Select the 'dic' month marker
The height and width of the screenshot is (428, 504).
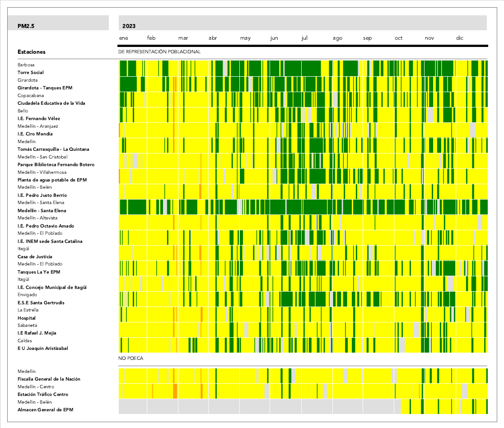coord(459,38)
